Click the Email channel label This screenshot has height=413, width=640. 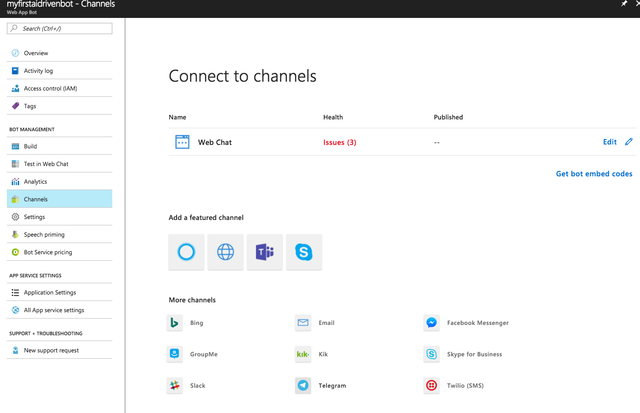tap(327, 323)
